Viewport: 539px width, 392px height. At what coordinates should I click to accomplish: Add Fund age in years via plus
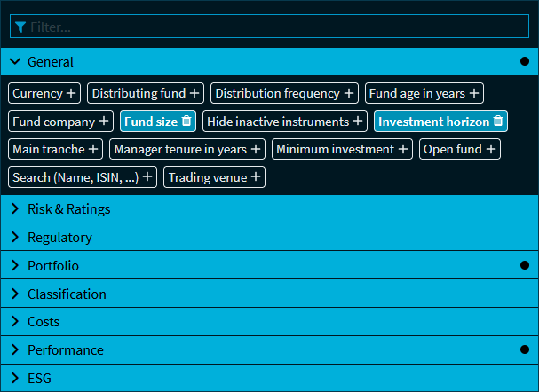coord(474,93)
